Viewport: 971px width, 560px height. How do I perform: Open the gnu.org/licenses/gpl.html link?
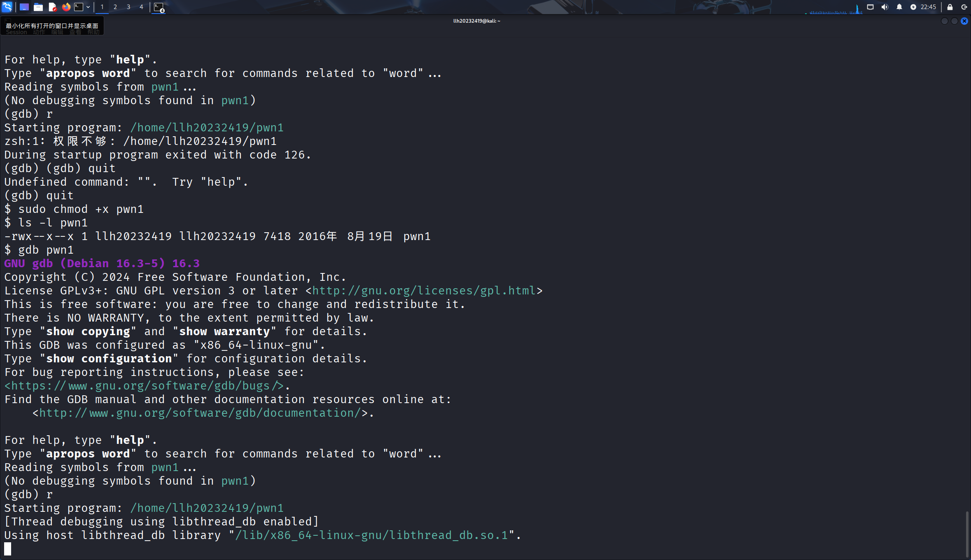click(x=424, y=291)
